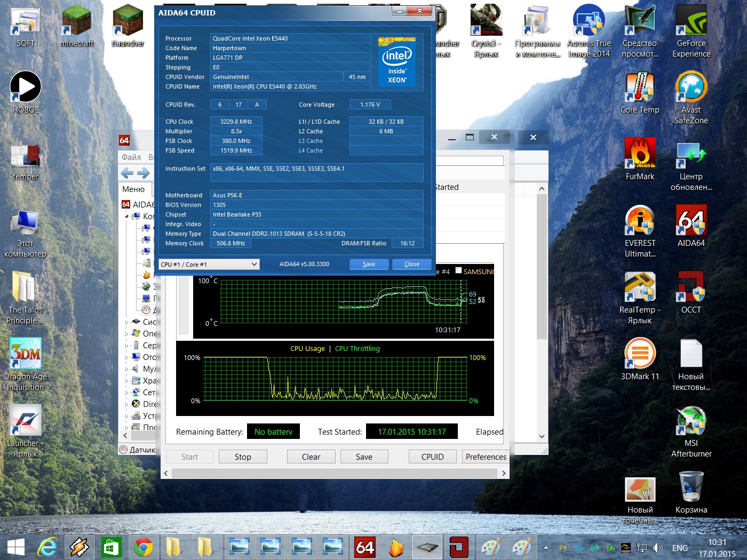Screen dimensions: 747x560
Task: Open Internet Explorer from the taskbar
Action: pyautogui.click(x=47, y=547)
